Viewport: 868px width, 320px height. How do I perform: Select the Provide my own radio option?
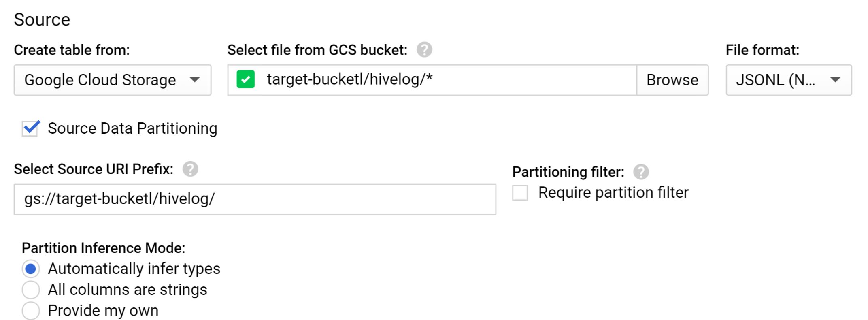click(31, 311)
